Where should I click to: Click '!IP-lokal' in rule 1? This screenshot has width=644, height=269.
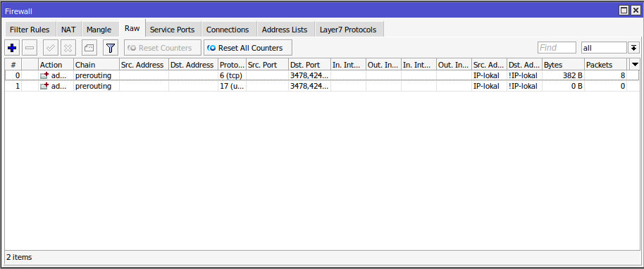click(523, 86)
